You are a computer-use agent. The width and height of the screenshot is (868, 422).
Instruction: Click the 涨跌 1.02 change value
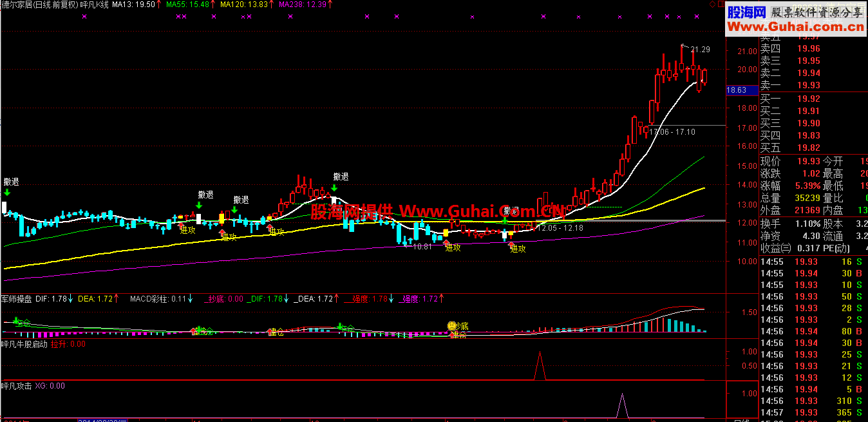point(811,174)
